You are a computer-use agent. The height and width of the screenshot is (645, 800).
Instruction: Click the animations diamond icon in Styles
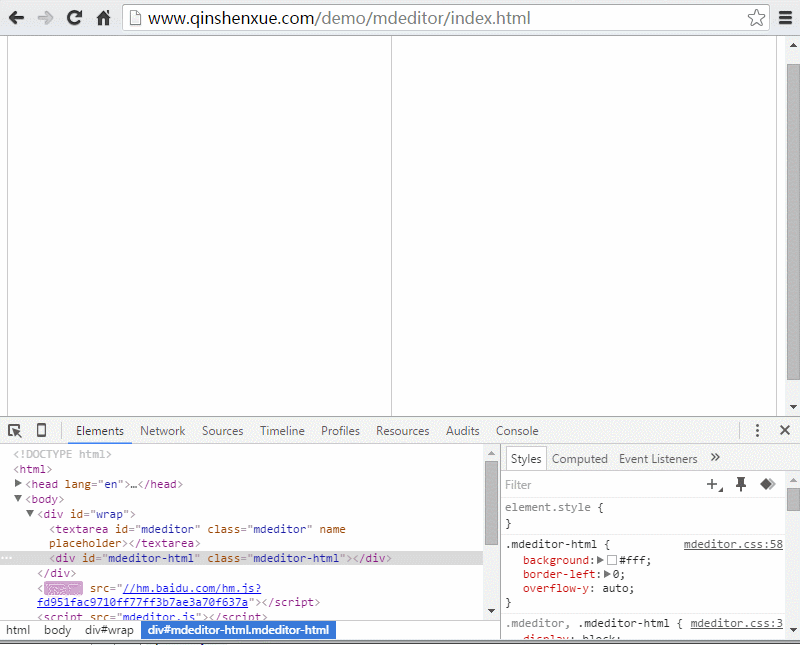tap(767, 484)
